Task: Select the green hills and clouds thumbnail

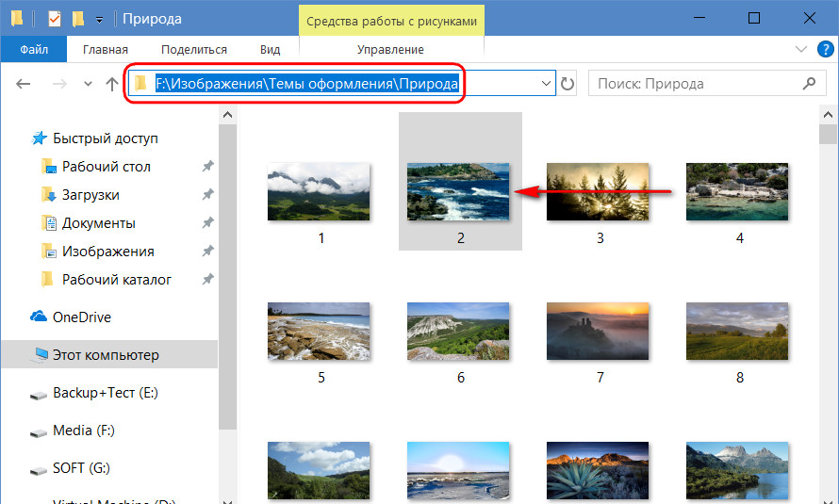Action: 319,470
